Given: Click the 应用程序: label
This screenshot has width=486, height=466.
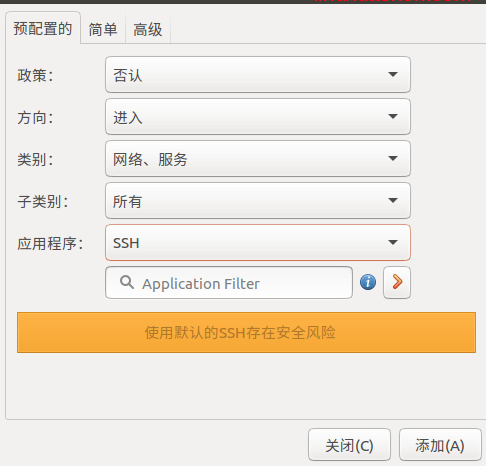Looking at the screenshot, I should click(x=50, y=244).
